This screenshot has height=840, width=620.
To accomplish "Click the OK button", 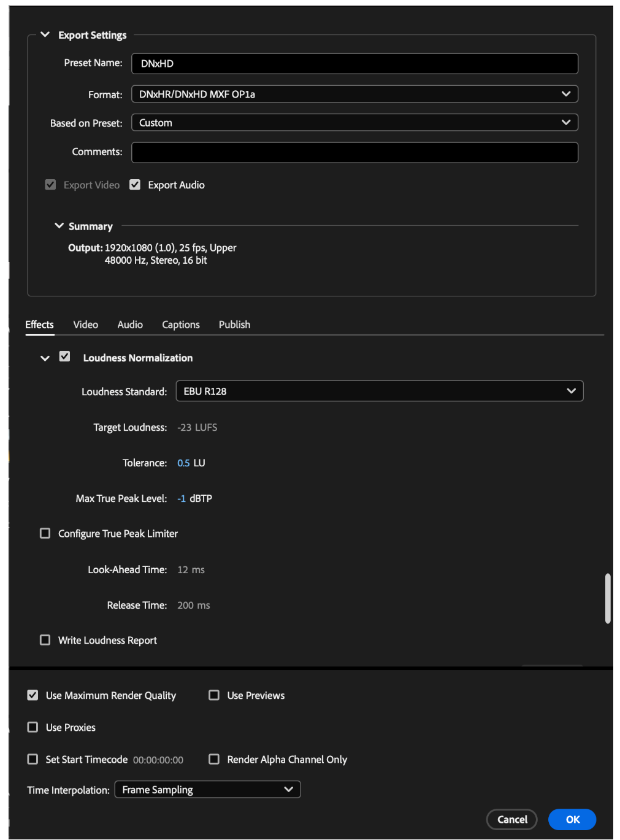I will coord(572,819).
